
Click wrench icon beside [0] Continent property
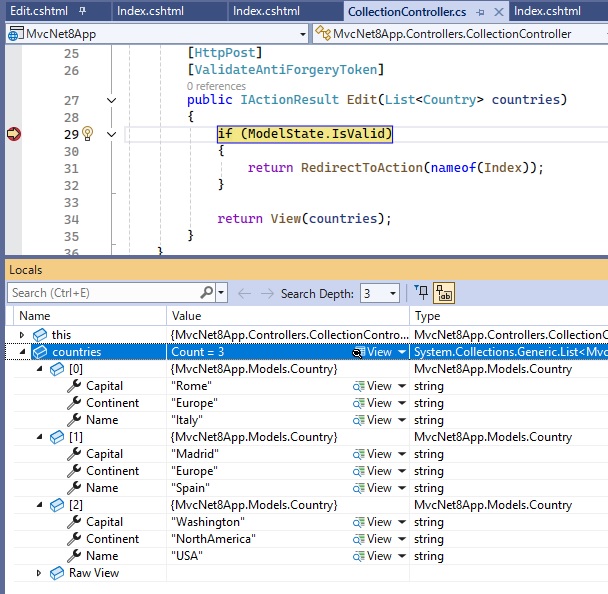click(x=74, y=403)
